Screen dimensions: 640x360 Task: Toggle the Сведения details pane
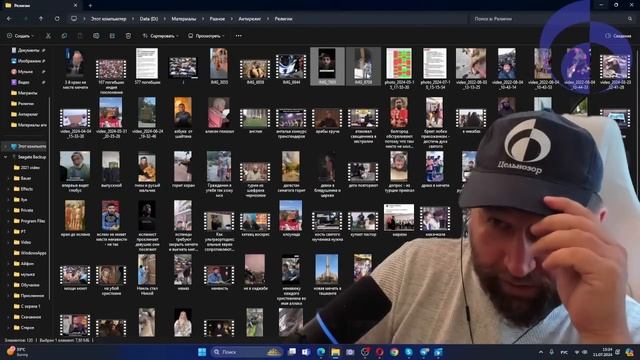tap(618, 36)
